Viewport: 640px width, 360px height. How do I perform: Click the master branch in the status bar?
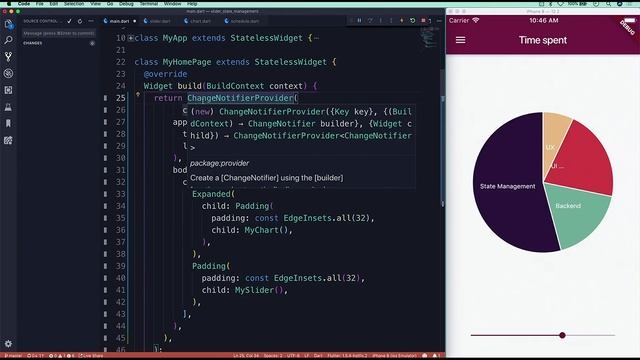click(x=13, y=356)
